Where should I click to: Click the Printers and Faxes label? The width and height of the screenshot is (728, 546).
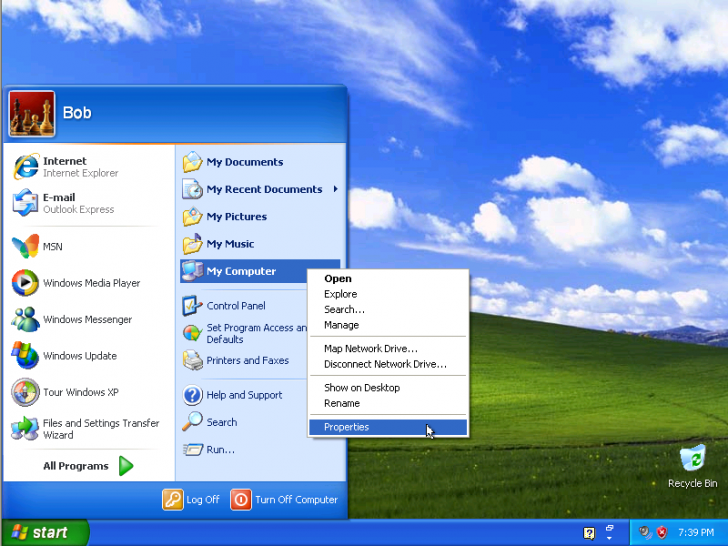pos(247,361)
